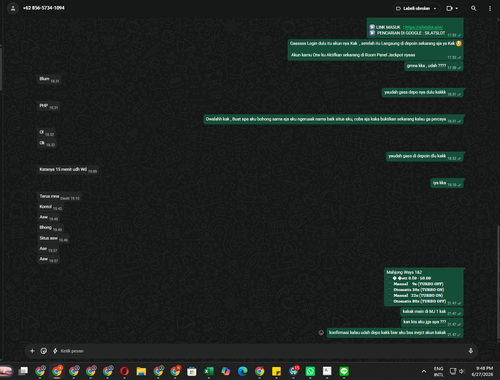
Task: React with emoji icon beside konfirmasi message
Action: [x=321, y=332]
